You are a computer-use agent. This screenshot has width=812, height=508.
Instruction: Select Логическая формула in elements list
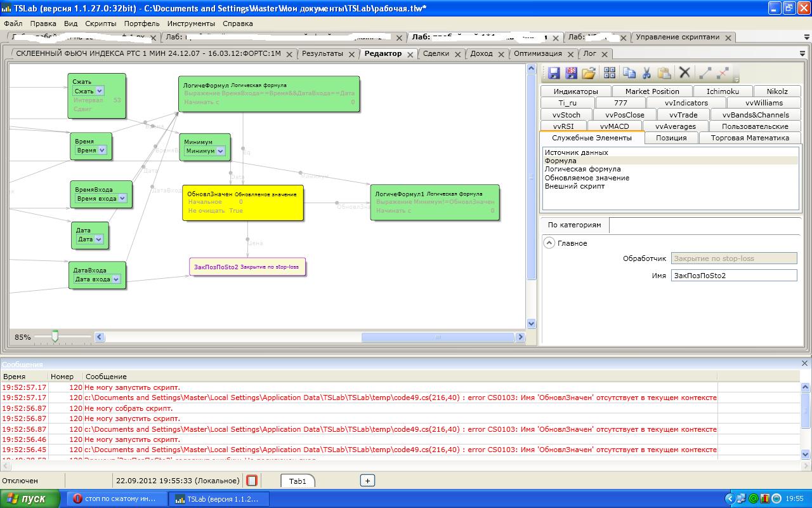pos(582,170)
